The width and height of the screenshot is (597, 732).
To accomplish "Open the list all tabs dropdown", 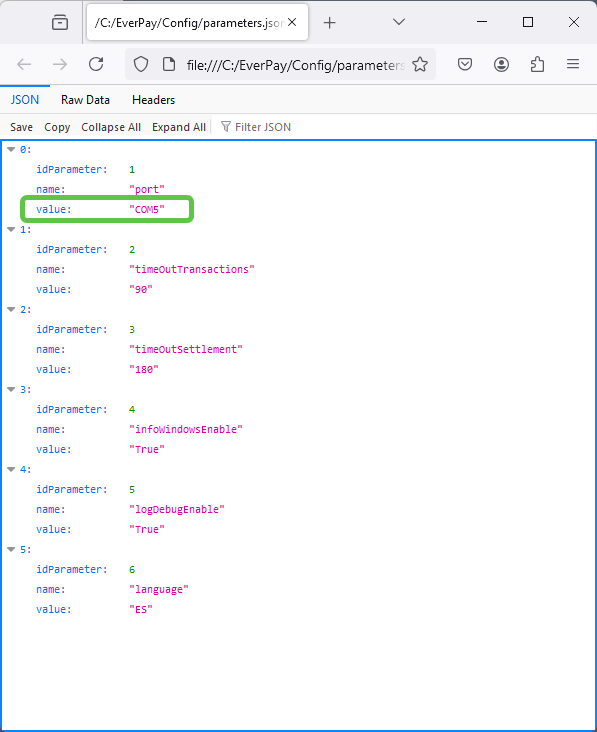I will (399, 22).
